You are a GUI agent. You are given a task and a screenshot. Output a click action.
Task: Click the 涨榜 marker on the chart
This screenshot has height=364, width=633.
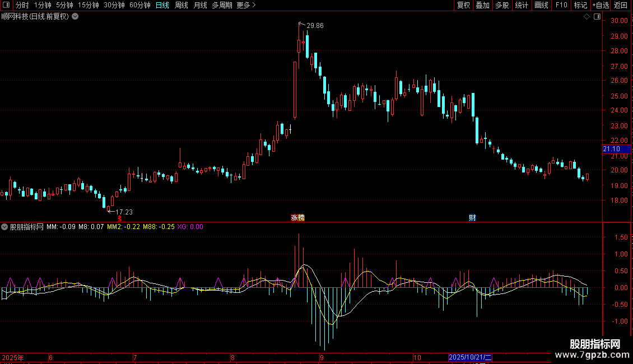click(297, 218)
